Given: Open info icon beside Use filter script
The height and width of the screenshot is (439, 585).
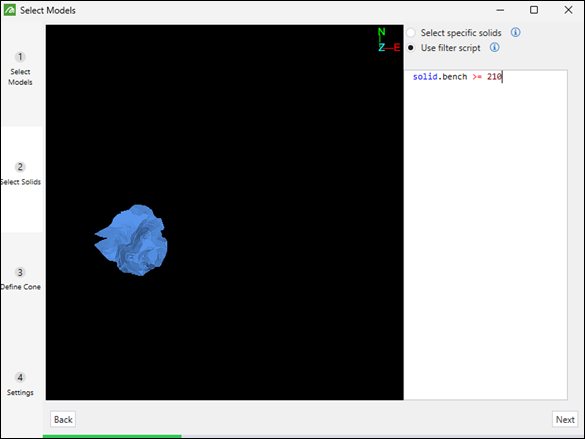Looking at the screenshot, I should tap(494, 47).
